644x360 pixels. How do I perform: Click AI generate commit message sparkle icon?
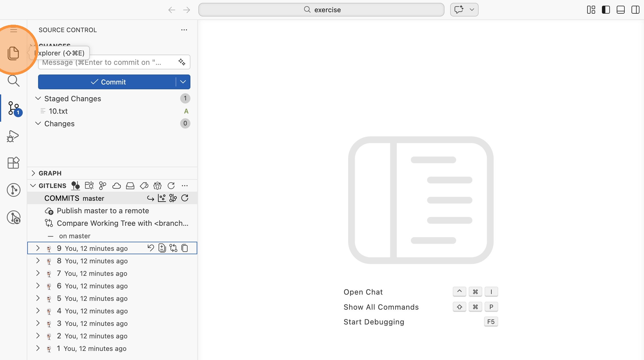tap(182, 62)
